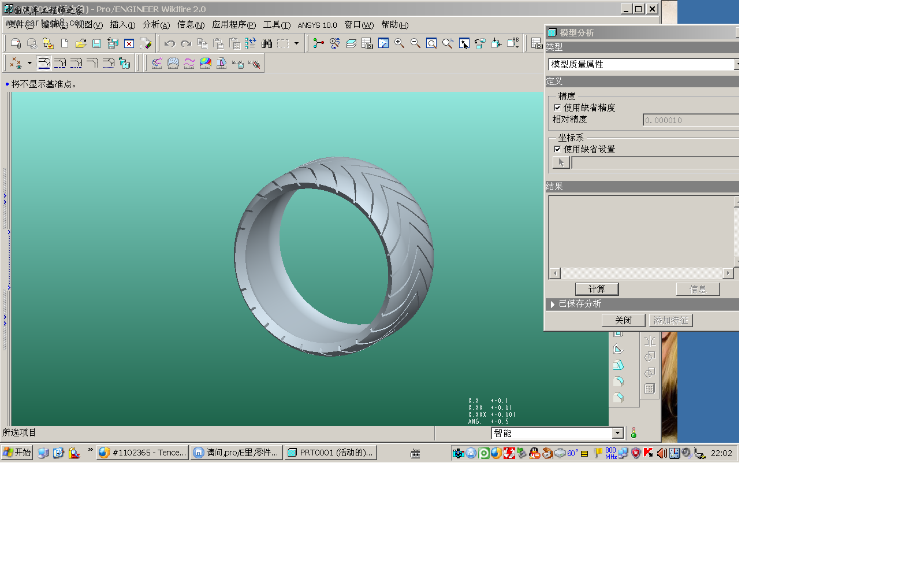This screenshot has width=924, height=578.
Task: Open the 智能 selection filter dropdown
Action: point(618,433)
